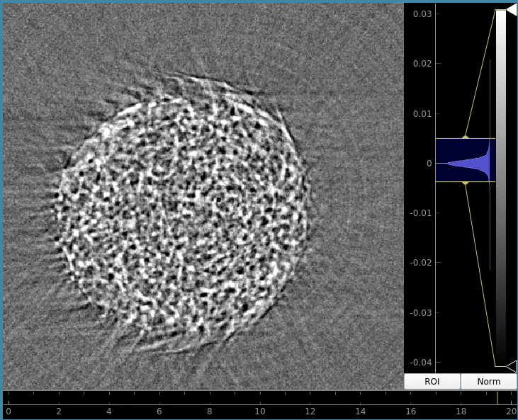Click the gray background at image top-left
Image resolution: width=518 pixels, height=420 pixels.
coord(28,28)
